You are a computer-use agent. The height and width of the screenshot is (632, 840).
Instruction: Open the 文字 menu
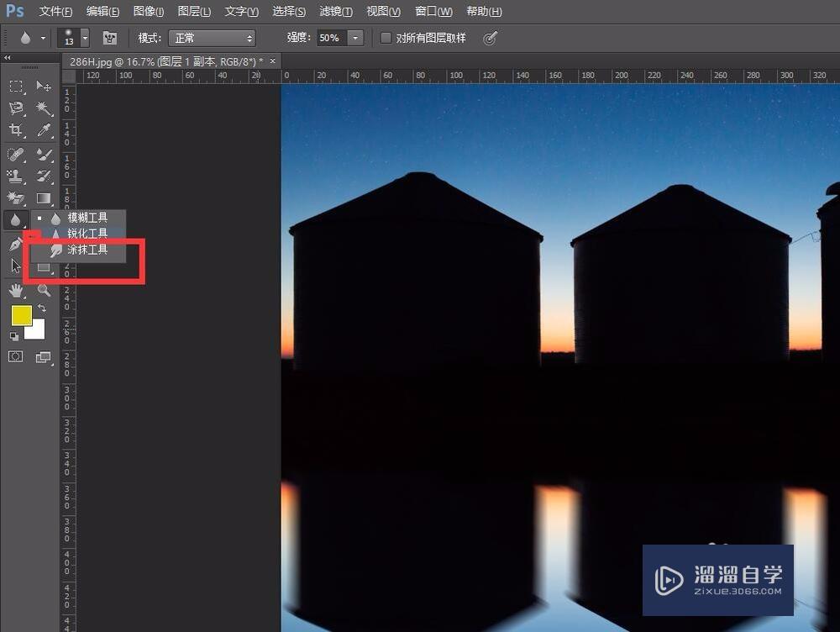[x=241, y=11]
